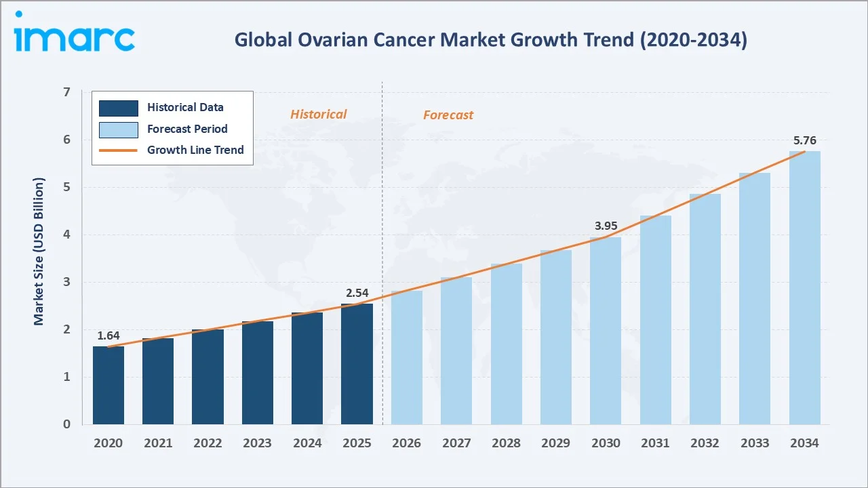Click the 2024 bar
Viewport: 868px width, 488px height.
(307, 368)
